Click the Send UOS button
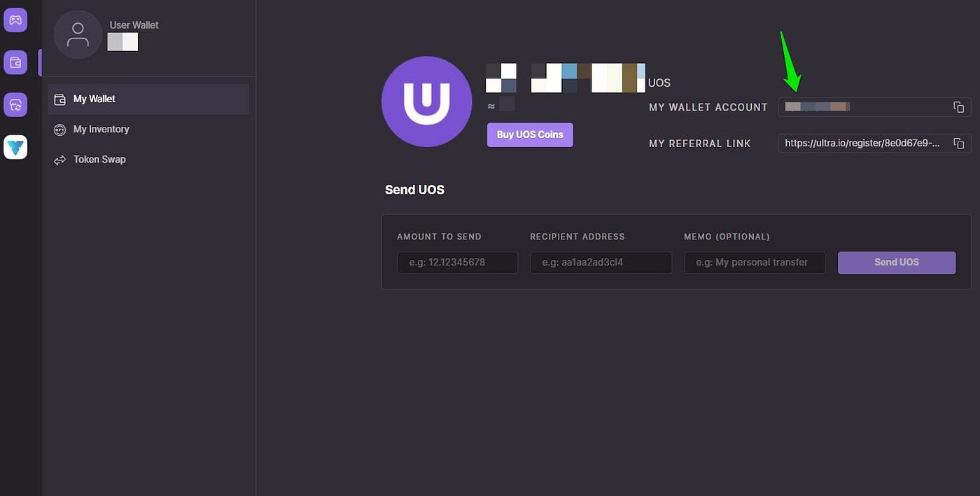The width and height of the screenshot is (980, 496). point(897,263)
